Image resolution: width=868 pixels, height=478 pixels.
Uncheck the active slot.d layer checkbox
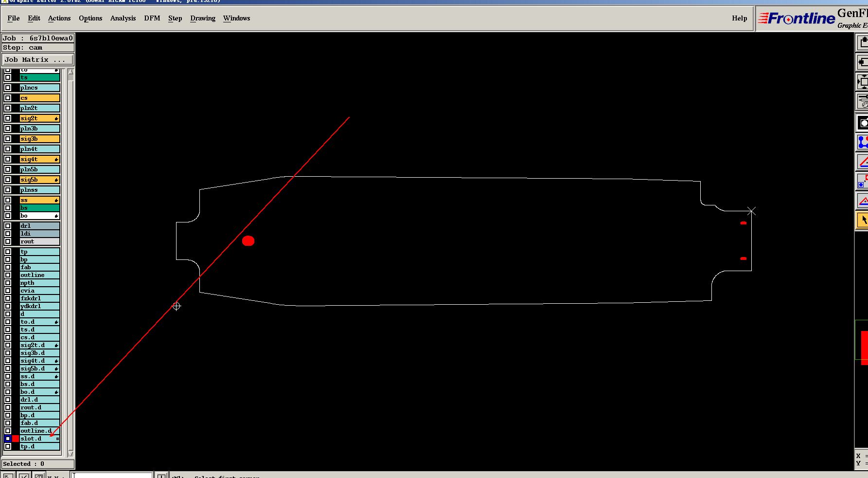click(x=8, y=439)
